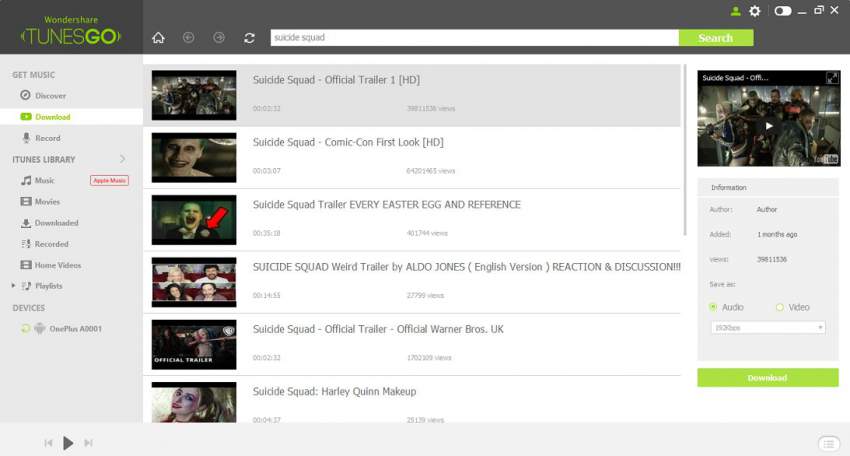Click the results list scrollbar
Viewport: 850px width, 456px height.
pos(685,150)
